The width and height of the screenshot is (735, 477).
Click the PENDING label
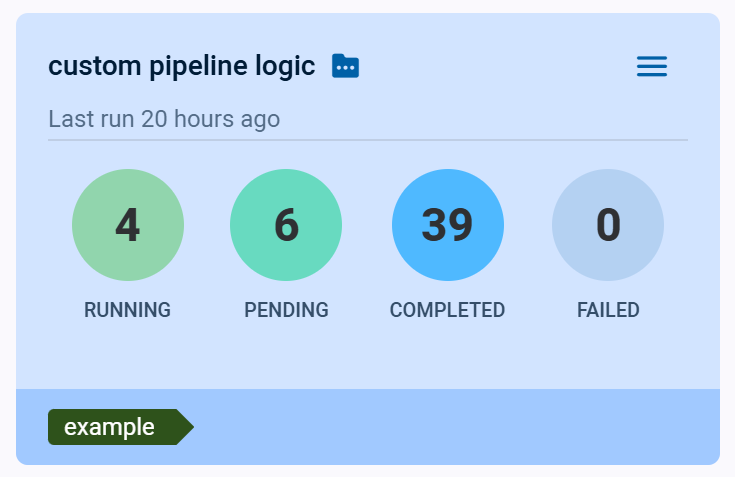click(286, 310)
